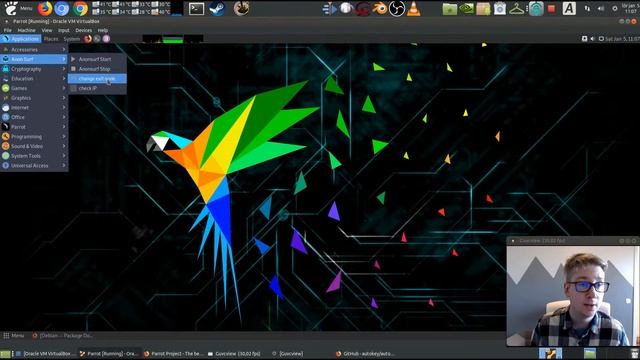Screen dimensions: 640x360
Task: Close the Parrot Applications menu
Action: click(x=21, y=39)
